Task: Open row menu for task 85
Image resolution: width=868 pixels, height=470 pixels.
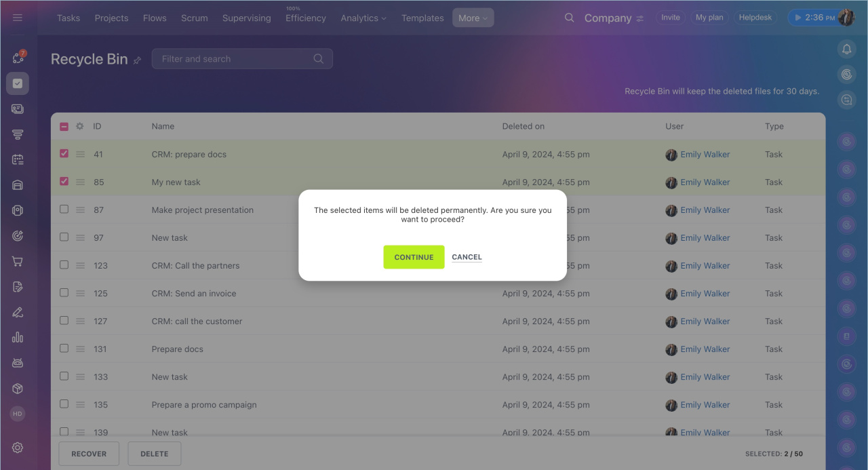Action: (x=80, y=182)
